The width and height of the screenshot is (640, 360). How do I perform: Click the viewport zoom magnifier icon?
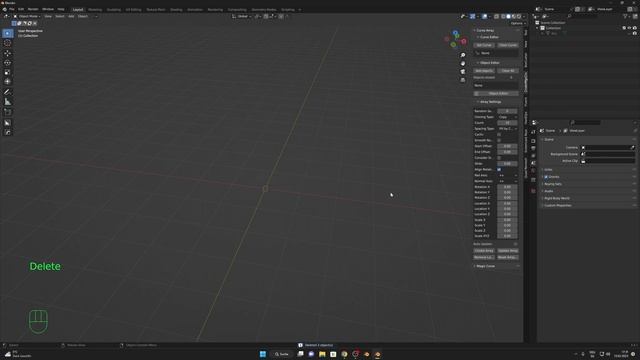pyautogui.click(x=463, y=55)
